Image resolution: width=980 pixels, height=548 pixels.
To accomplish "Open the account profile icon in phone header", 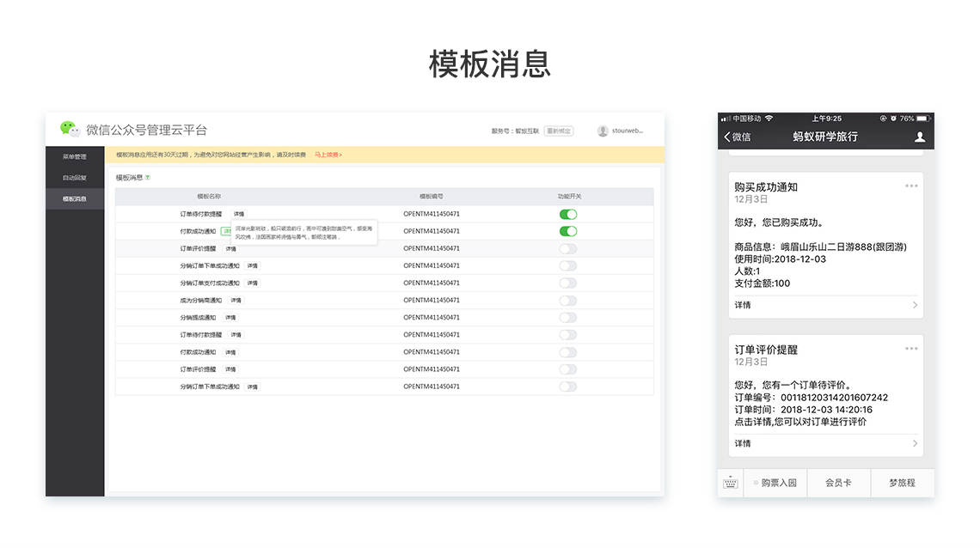I will [x=920, y=137].
